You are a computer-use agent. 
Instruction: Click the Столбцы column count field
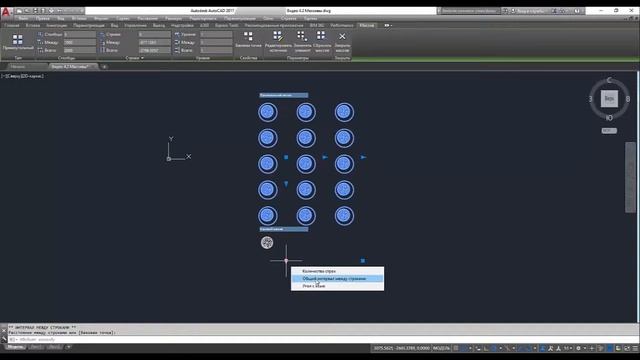[x=80, y=35]
